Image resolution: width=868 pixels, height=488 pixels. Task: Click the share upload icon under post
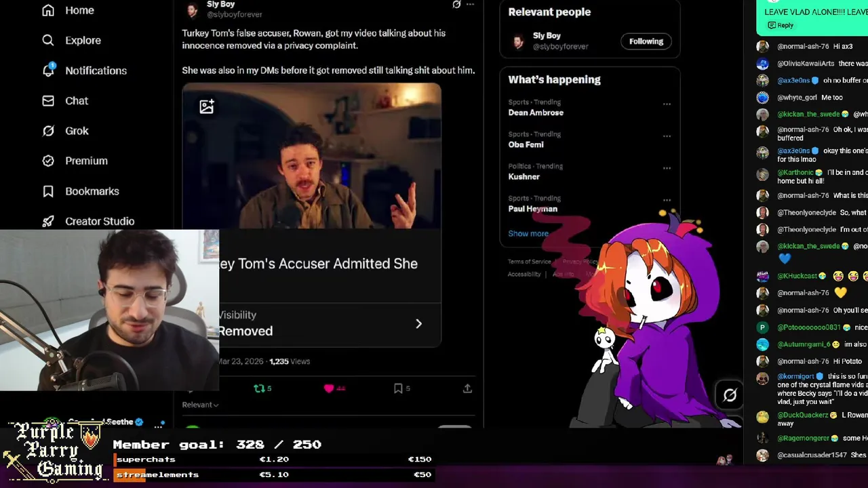tap(467, 388)
